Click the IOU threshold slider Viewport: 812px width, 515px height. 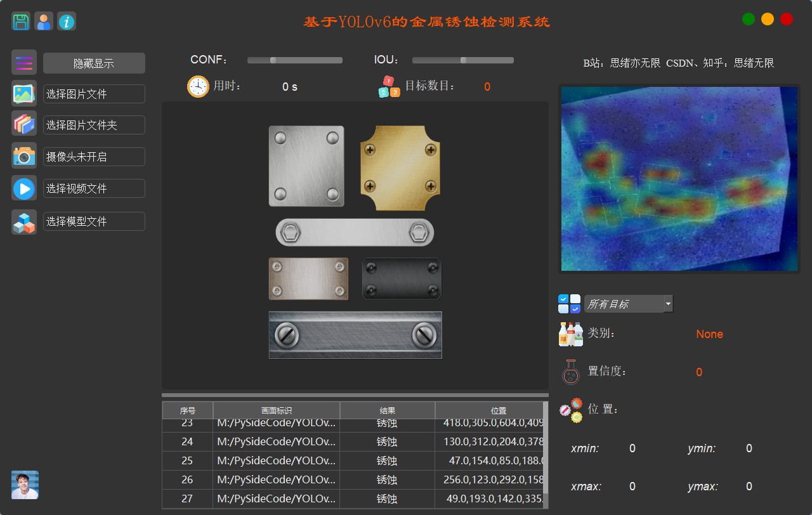pyautogui.click(x=462, y=60)
